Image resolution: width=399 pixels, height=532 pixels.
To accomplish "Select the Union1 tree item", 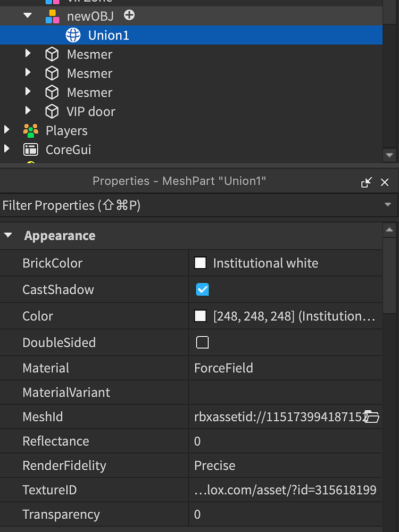I will click(x=109, y=35).
